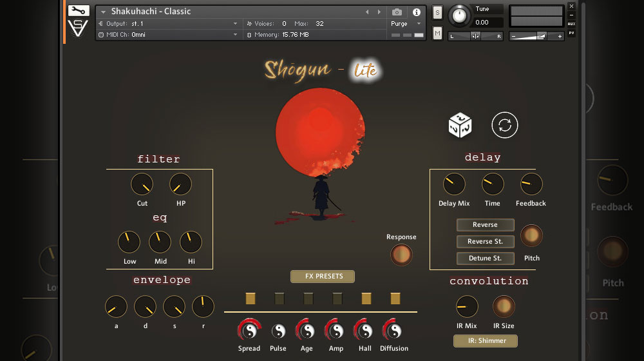Click the Age yin-yang knob
Screen dimensions: 644x361
pyautogui.click(x=307, y=330)
